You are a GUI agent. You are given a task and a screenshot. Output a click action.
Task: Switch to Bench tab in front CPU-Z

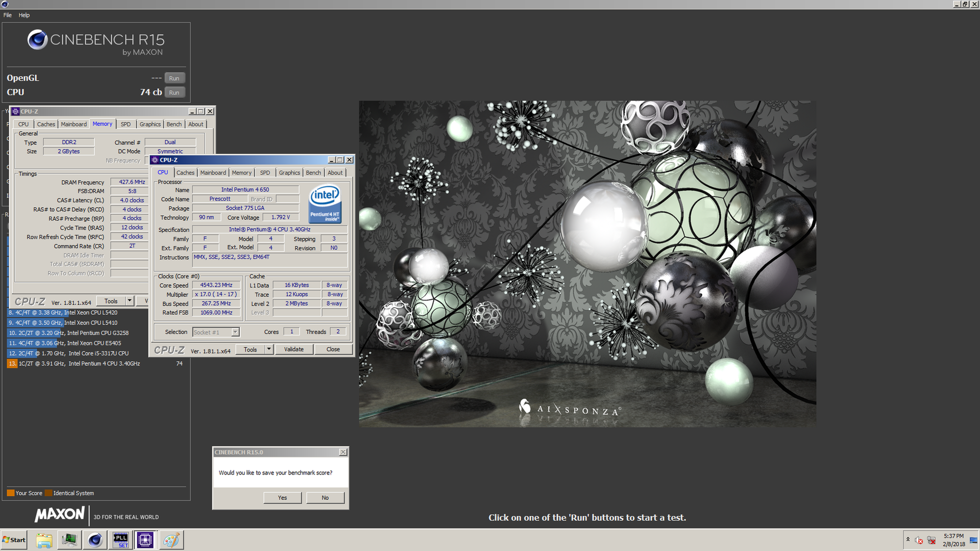coord(313,172)
